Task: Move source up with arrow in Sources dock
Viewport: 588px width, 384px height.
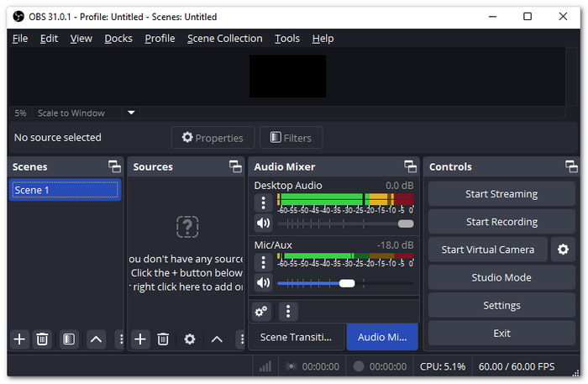Action: tap(217, 339)
